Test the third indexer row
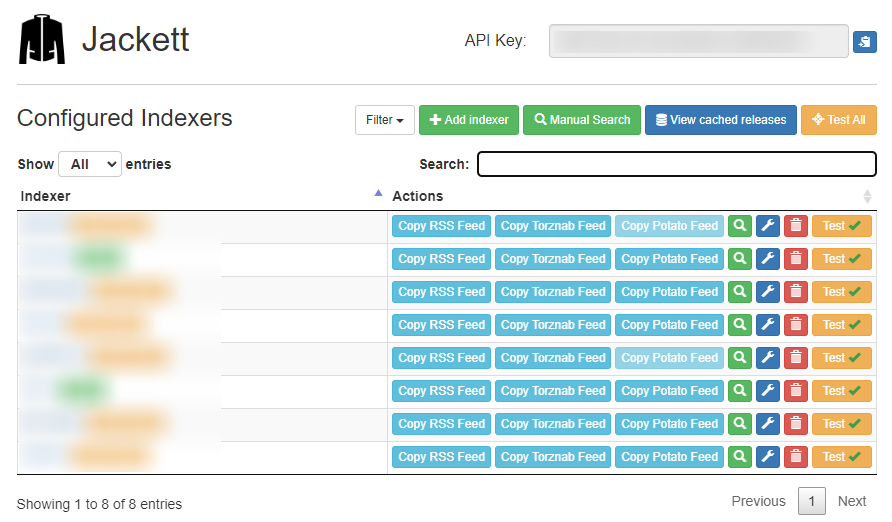The image size is (892, 522). (842, 292)
